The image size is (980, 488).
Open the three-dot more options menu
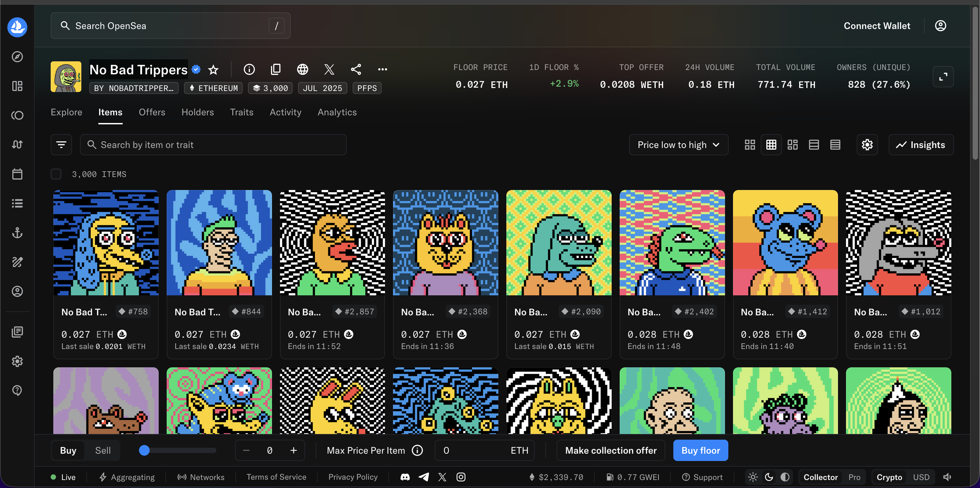(382, 69)
